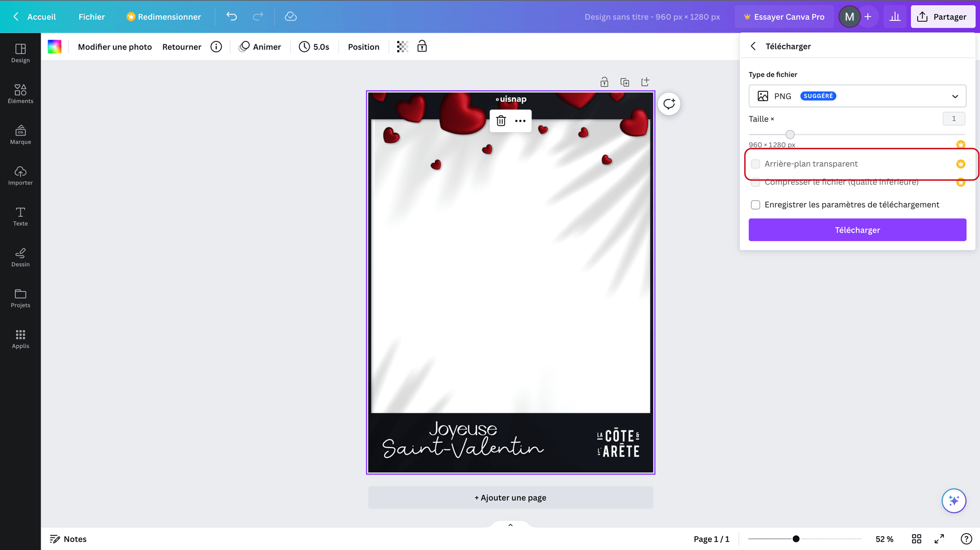Click the cloud save status icon
Image resolution: width=980 pixels, height=550 pixels.
click(290, 16)
